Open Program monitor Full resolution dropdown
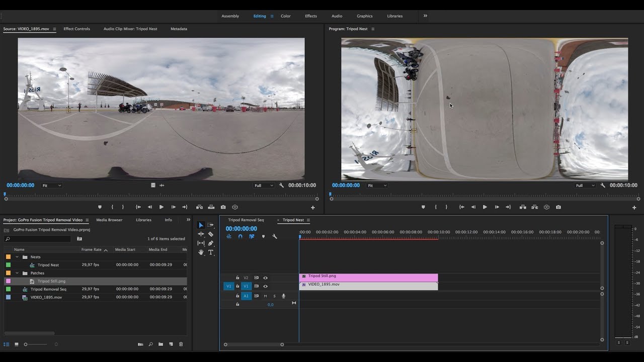The height and width of the screenshot is (362, 644). coord(585,186)
